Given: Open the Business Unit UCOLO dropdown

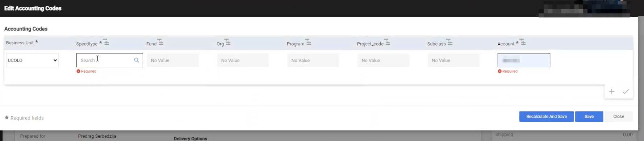Looking at the screenshot, I should (x=32, y=60).
